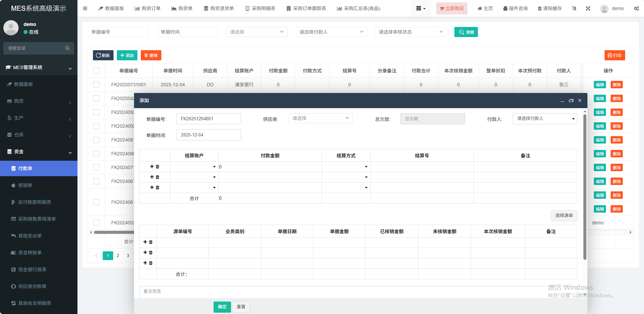Image resolution: width=644 pixels, height=314 pixels.
Task: Check the row FK20250731001 checkbox
Action: coord(96,85)
